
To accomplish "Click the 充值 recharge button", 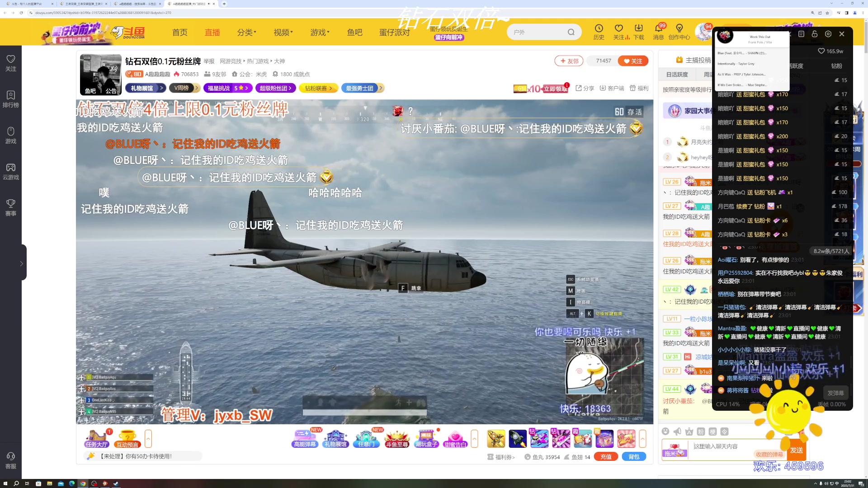I will pyautogui.click(x=606, y=457).
